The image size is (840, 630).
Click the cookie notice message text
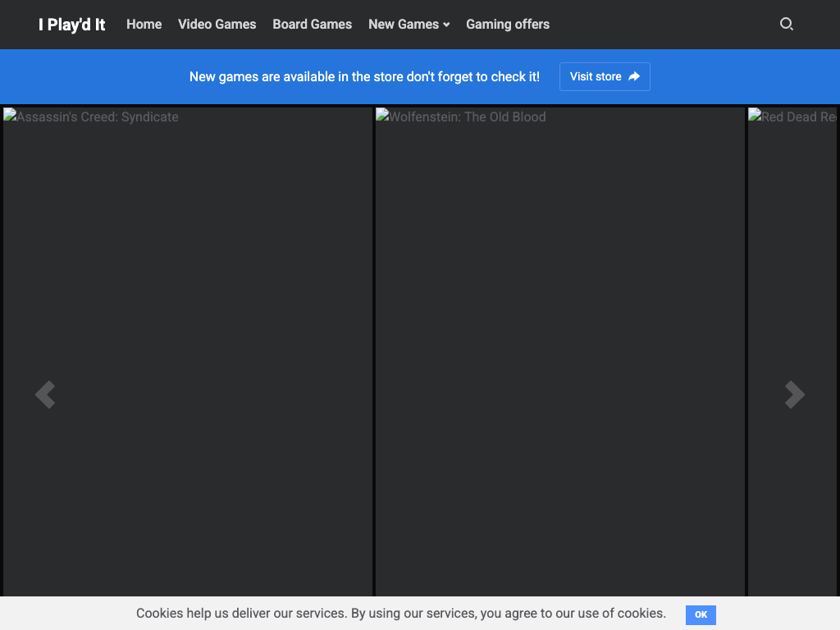click(x=400, y=614)
